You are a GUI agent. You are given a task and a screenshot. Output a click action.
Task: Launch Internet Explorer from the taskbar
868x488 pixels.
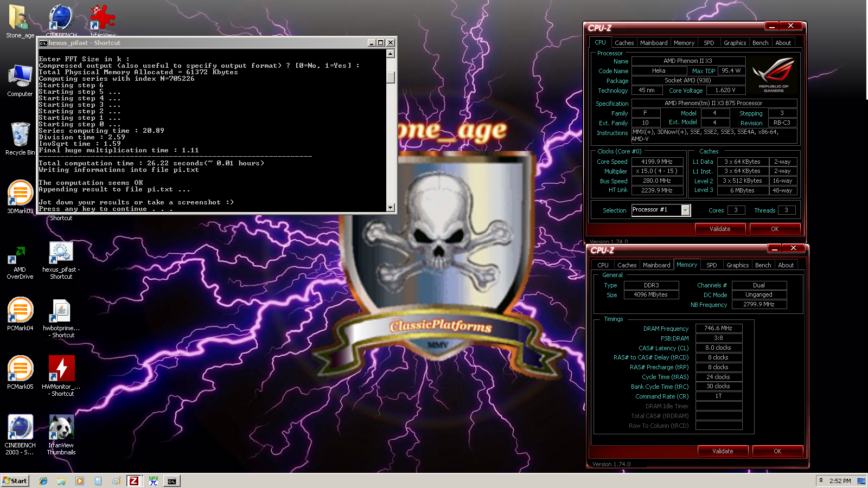click(x=43, y=481)
